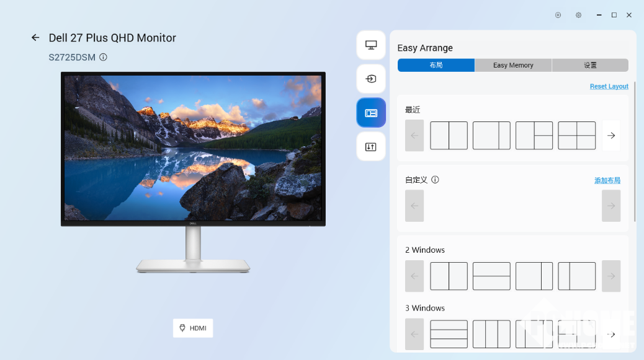Select narrow-left wide-right layout in 2 Windows
The height and width of the screenshot is (360, 644).
[576, 276]
